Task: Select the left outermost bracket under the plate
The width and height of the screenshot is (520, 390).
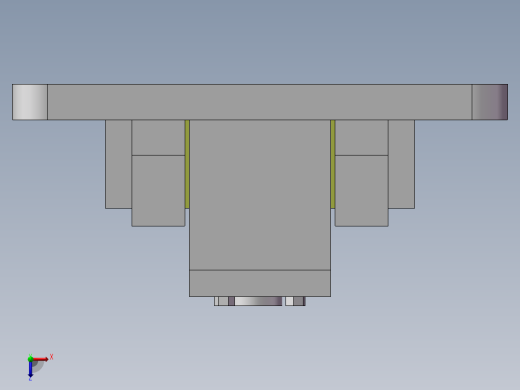Action: point(118,164)
